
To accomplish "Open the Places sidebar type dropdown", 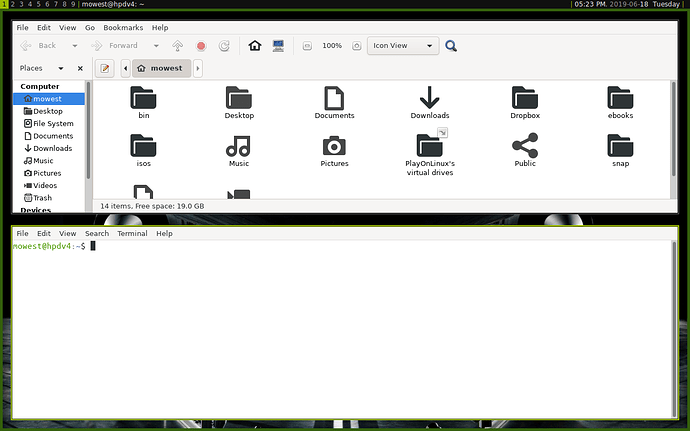I will click(x=61, y=68).
